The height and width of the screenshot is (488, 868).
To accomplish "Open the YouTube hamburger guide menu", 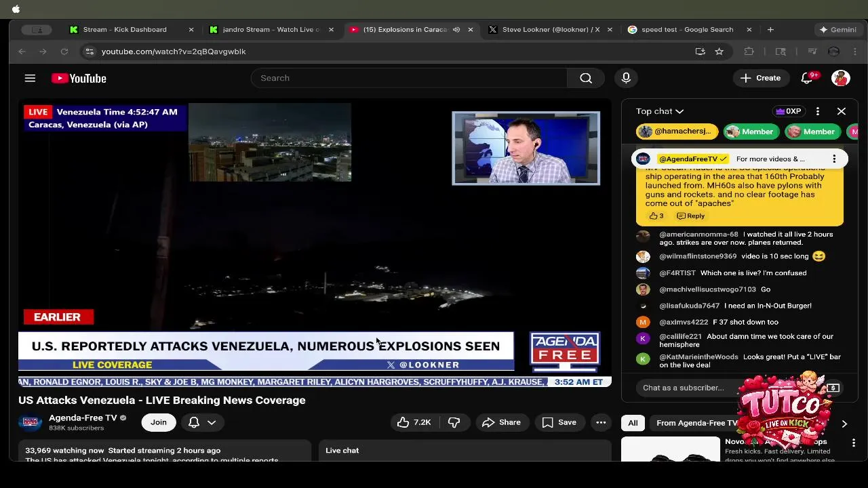I will coord(30,78).
